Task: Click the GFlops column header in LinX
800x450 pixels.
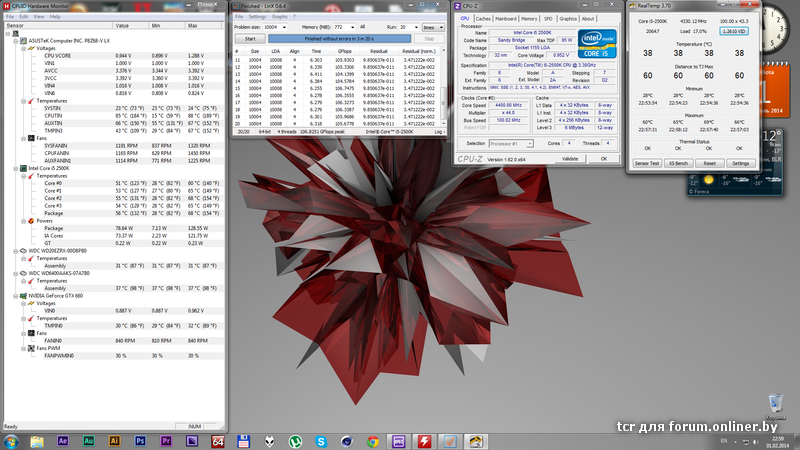Action: [344, 52]
